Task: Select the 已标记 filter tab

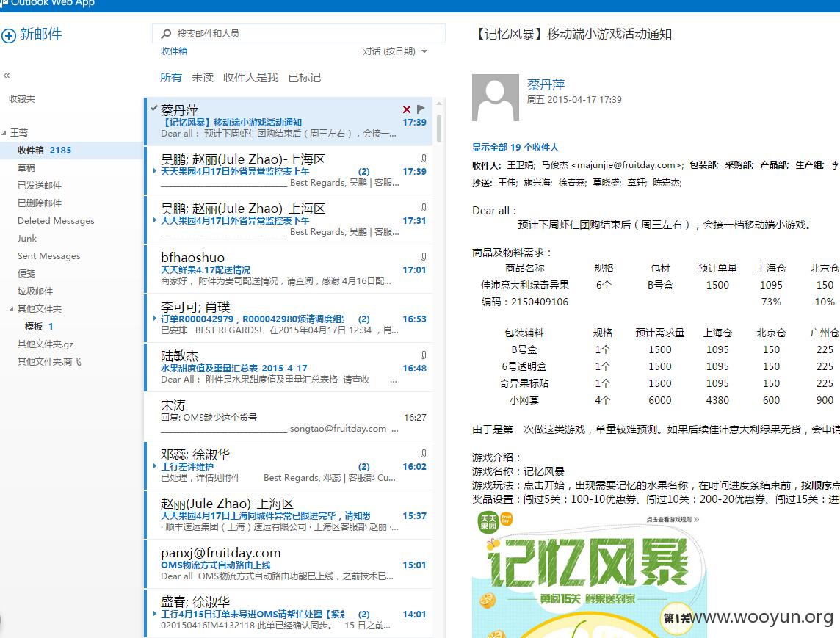Action: click(x=304, y=78)
